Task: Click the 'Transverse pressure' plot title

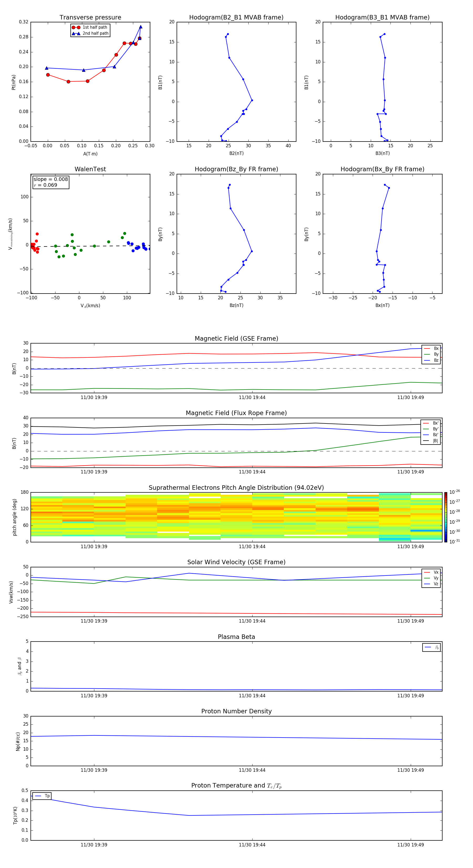Action: pos(90,18)
